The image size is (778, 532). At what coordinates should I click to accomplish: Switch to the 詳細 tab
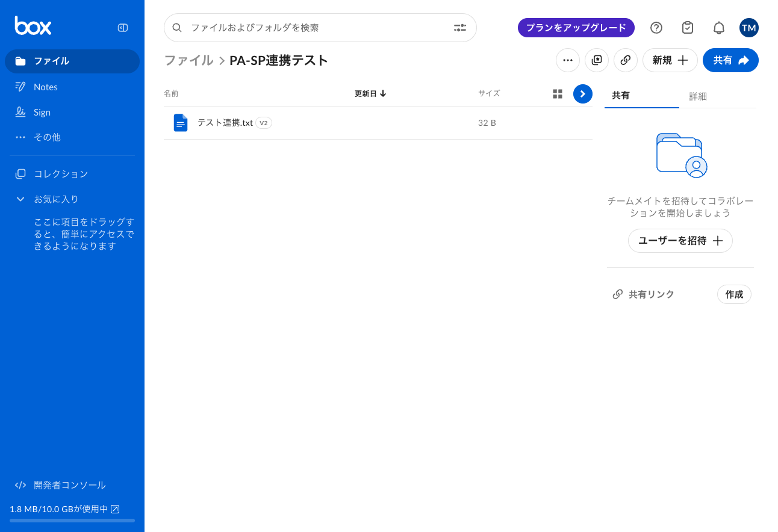698,96
